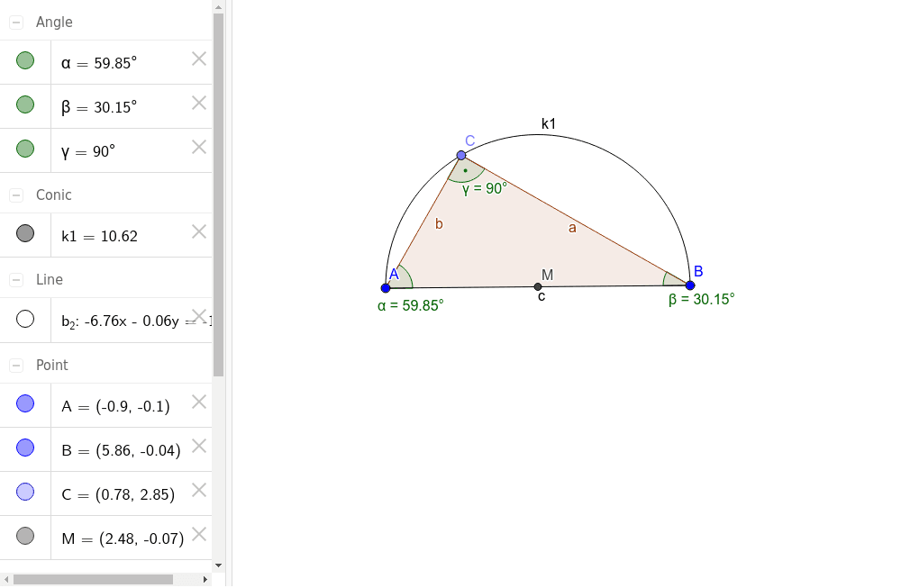Click the γ = 90° label in drawing
This screenshot has height=588, width=901.
coord(485,188)
